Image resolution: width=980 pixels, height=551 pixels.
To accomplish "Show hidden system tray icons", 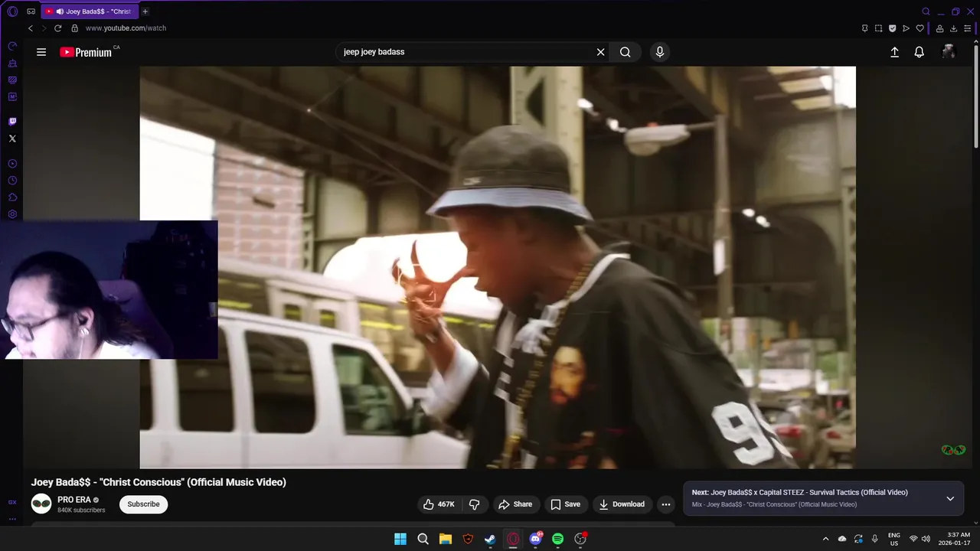I will click(x=825, y=539).
